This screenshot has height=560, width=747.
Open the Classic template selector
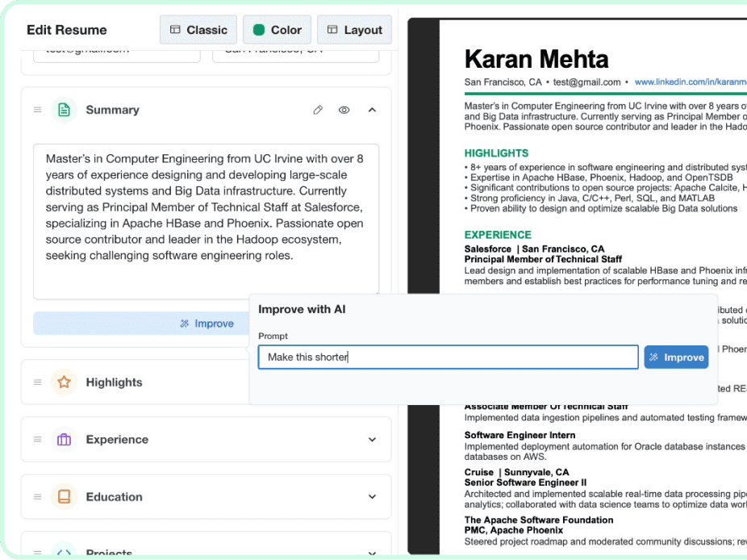[198, 30]
